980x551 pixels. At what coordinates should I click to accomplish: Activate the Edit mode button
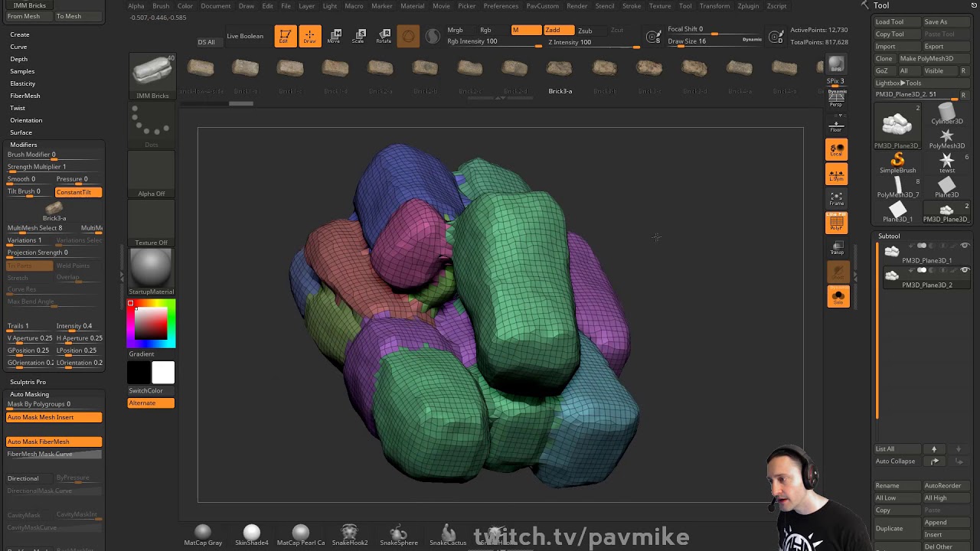point(285,36)
